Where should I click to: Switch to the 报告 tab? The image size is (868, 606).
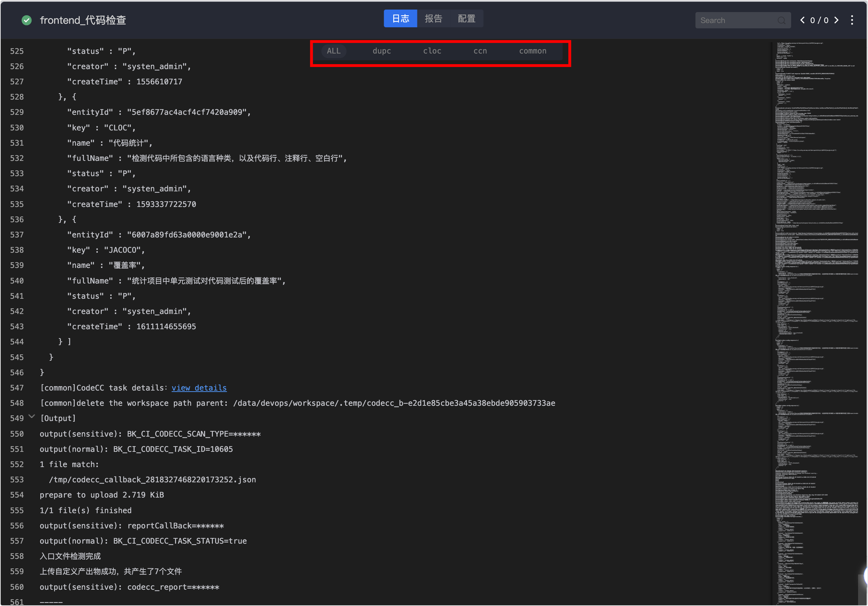point(433,18)
